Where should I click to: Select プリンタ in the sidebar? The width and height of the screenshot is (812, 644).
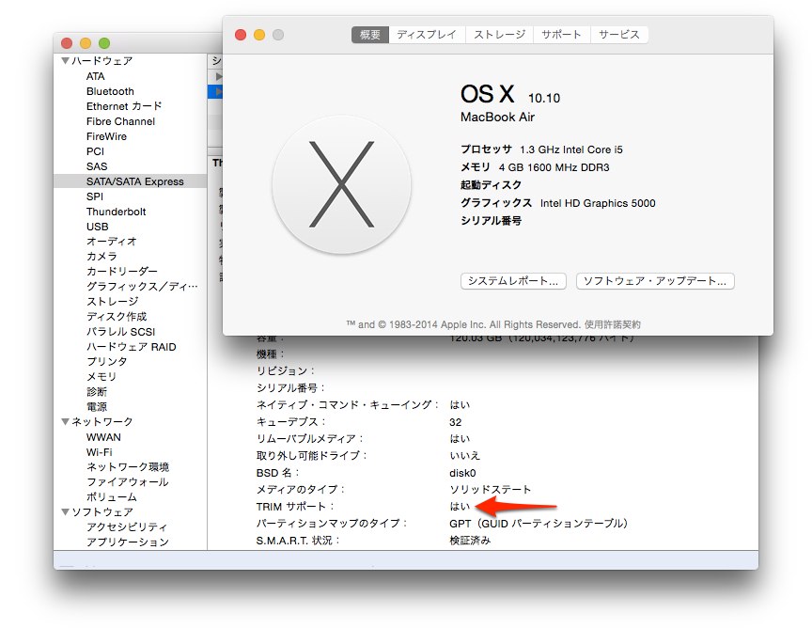tap(107, 362)
